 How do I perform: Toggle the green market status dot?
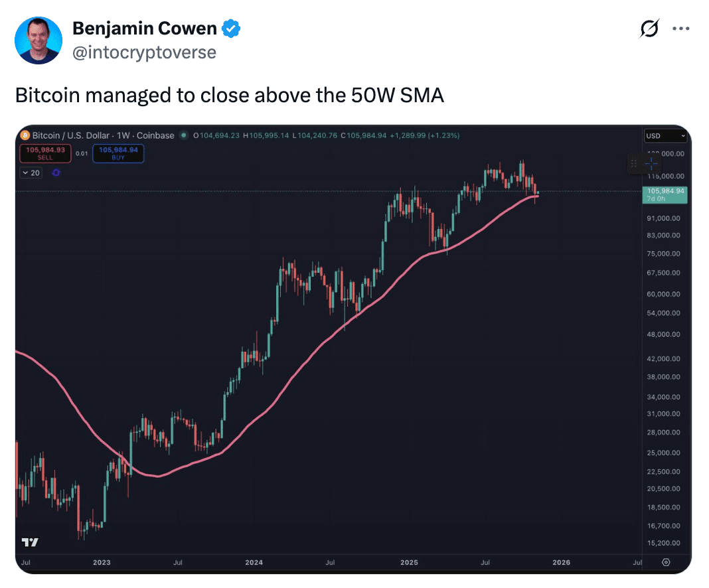(x=183, y=135)
